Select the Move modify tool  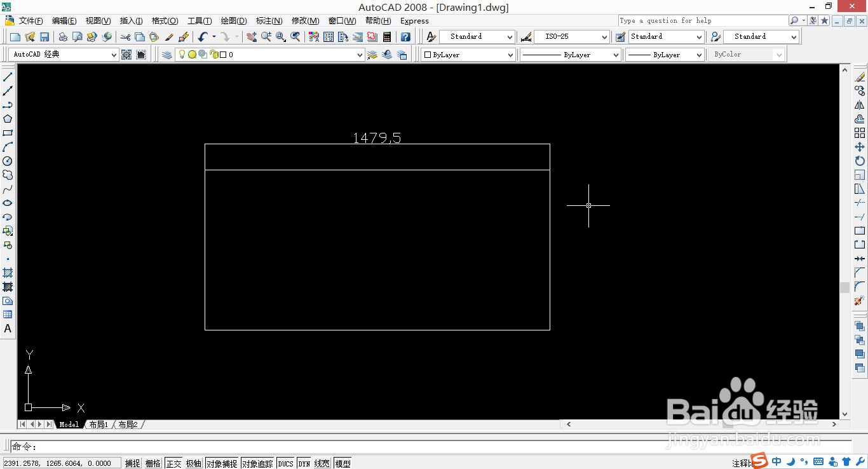click(860, 147)
